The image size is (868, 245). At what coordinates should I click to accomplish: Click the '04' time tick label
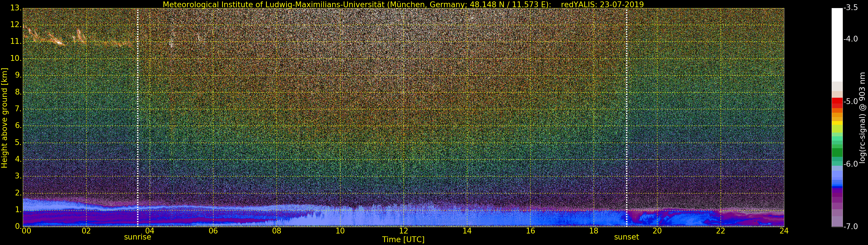point(150,231)
